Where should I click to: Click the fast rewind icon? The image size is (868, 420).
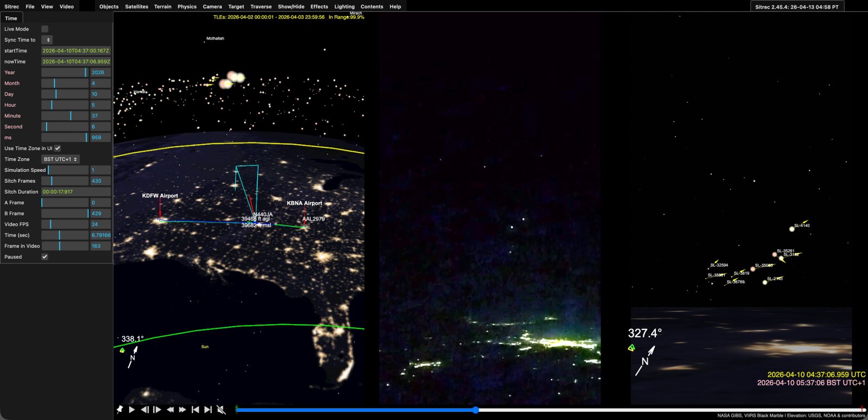point(170,410)
